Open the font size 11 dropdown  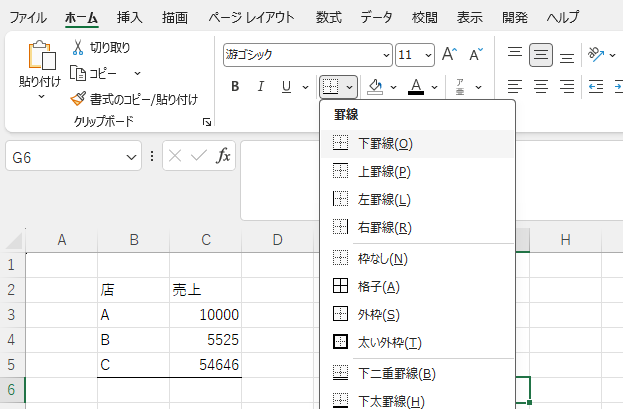[428, 55]
